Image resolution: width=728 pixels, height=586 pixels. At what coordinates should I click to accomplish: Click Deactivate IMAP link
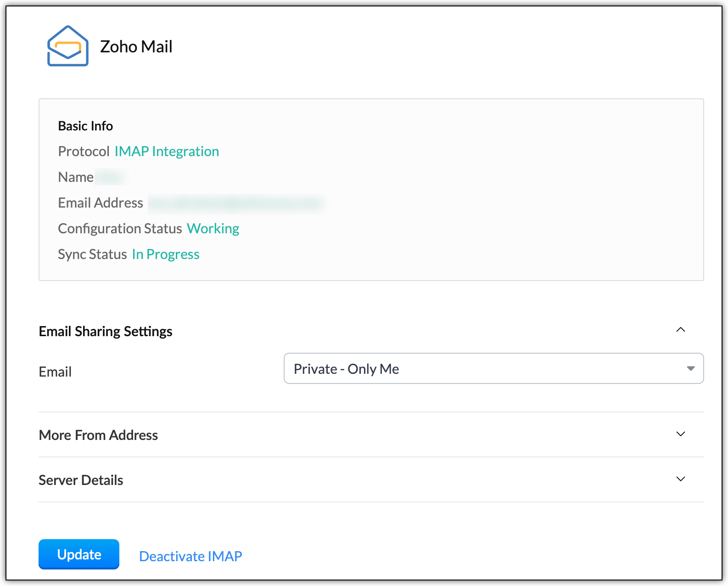tap(190, 556)
